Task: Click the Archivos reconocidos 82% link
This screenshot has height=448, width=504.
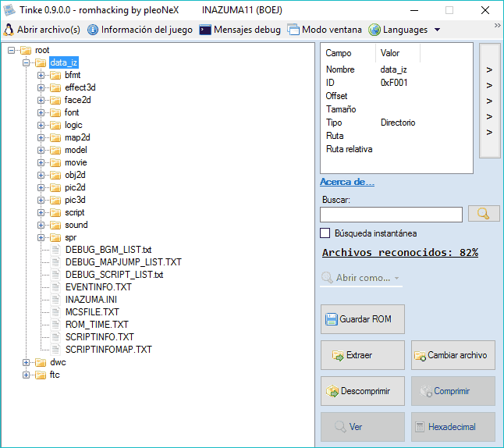Action: [x=400, y=252]
